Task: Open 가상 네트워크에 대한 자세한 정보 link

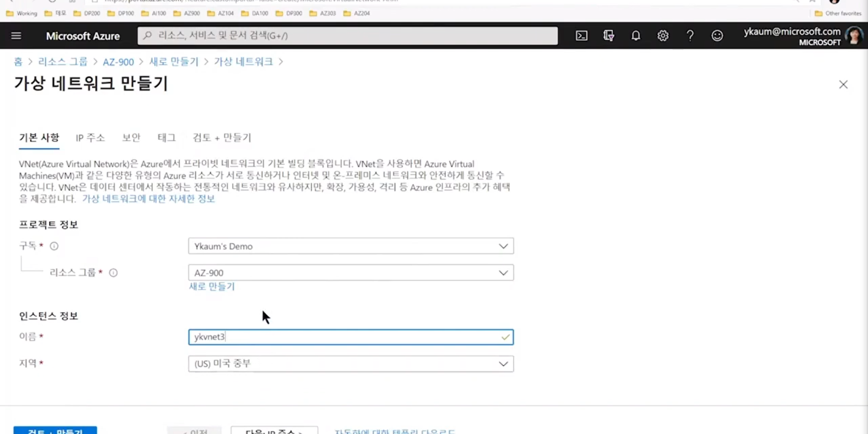Action: point(148,198)
